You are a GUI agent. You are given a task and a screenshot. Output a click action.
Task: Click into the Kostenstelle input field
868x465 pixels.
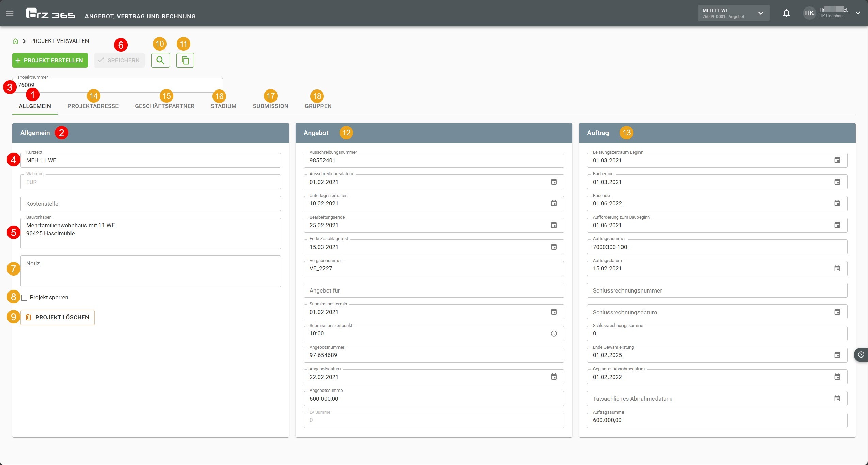coord(151,204)
